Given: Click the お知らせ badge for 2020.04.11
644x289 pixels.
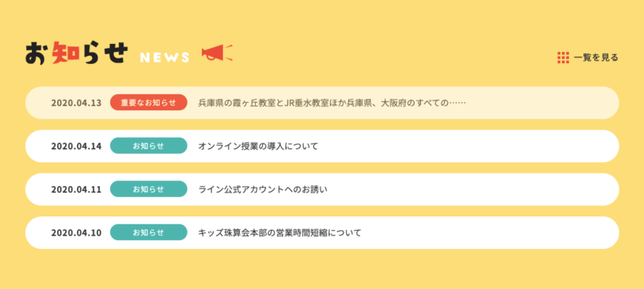Looking at the screenshot, I should coord(149,189).
